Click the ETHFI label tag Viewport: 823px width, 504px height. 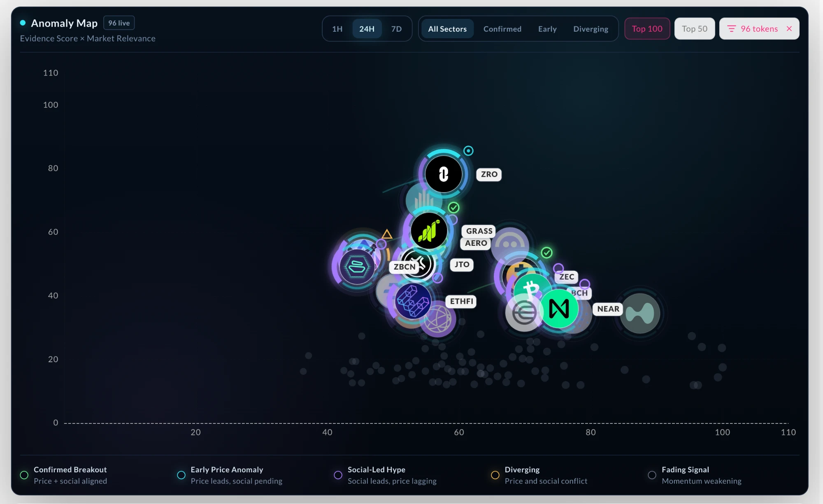pyautogui.click(x=461, y=301)
